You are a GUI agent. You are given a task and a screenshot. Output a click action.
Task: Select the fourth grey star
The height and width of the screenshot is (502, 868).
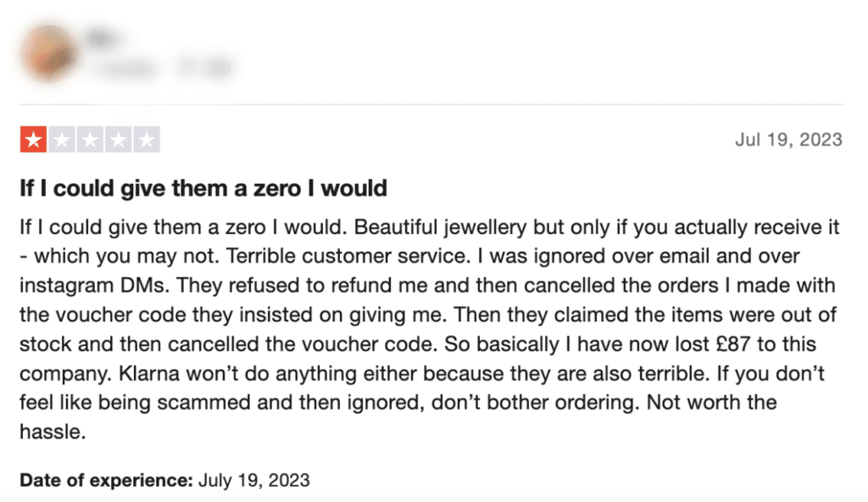[x=119, y=140]
